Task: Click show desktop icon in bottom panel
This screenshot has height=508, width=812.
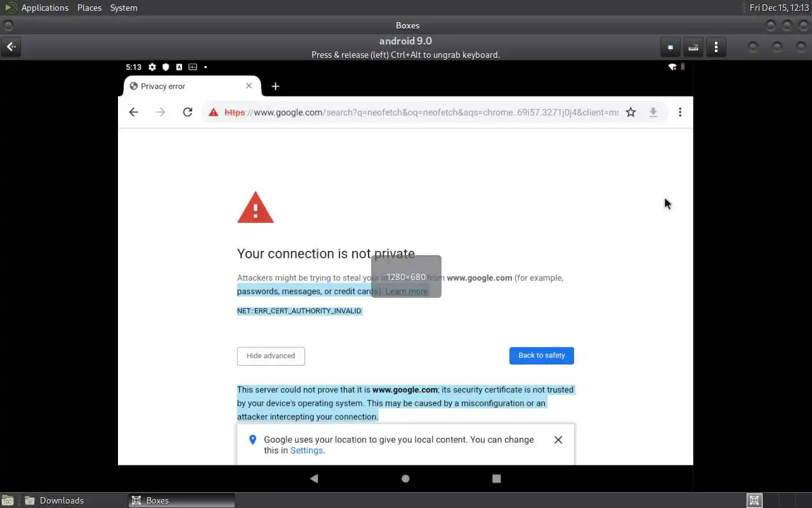Action: pos(8,500)
